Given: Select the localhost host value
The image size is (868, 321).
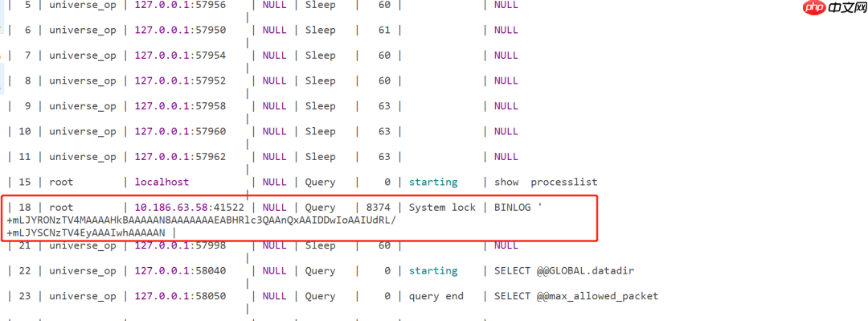Looking at the screenshot, I should [162, 182].
